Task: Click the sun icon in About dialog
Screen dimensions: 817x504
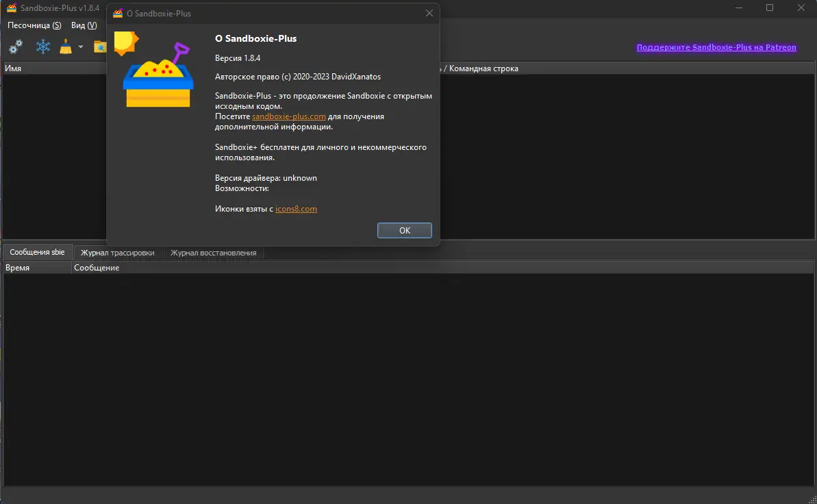Action: (x=126, y=42)
